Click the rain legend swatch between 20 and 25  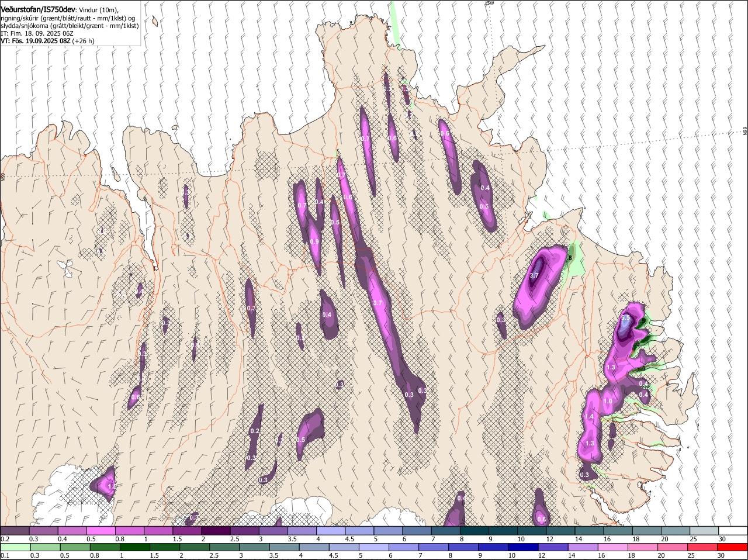tap(672, 547)
